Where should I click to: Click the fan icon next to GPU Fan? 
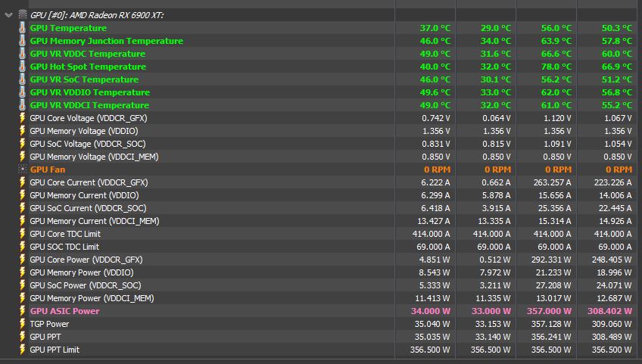(x=22, y=170)
